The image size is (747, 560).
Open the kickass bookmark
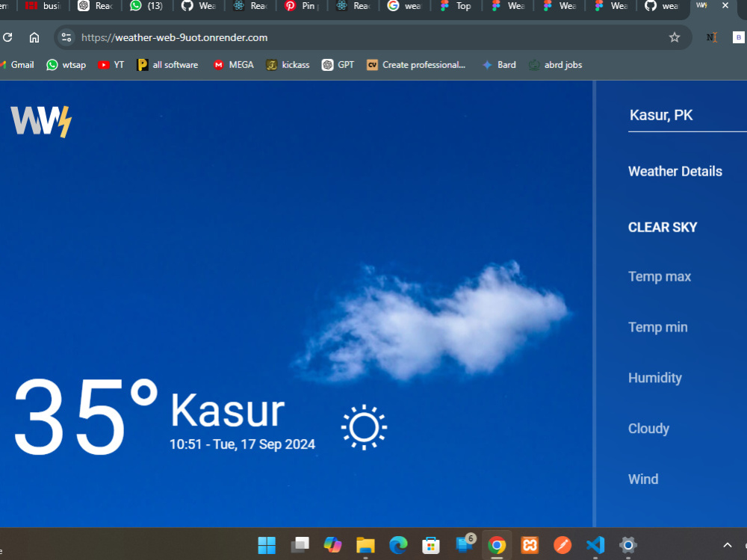coord(288,65)
